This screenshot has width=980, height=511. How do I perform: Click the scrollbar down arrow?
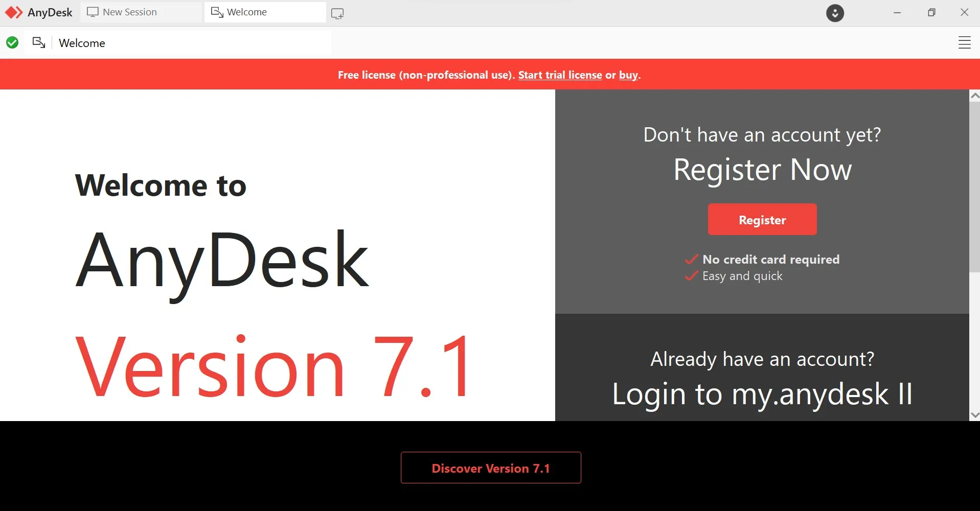point(975,415)
